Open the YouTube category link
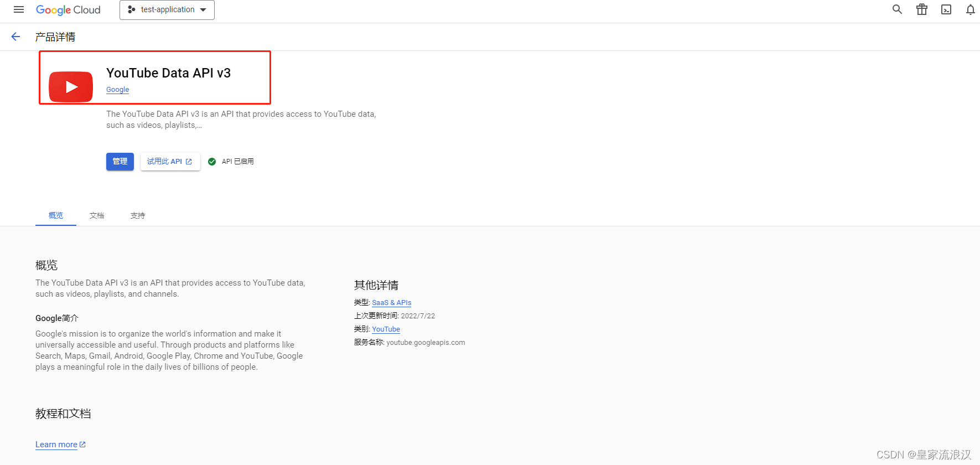The image size is (980, 465). point(386,329)
